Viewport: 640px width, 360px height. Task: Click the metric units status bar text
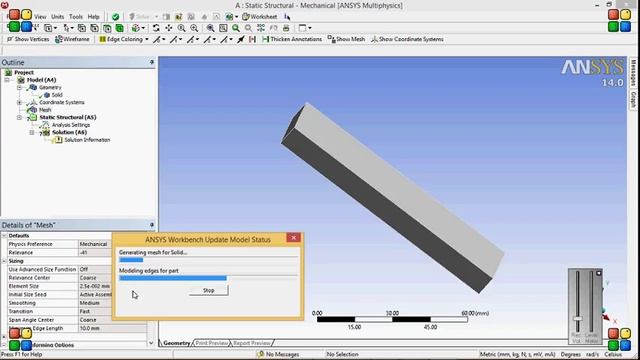coord(518,354)
